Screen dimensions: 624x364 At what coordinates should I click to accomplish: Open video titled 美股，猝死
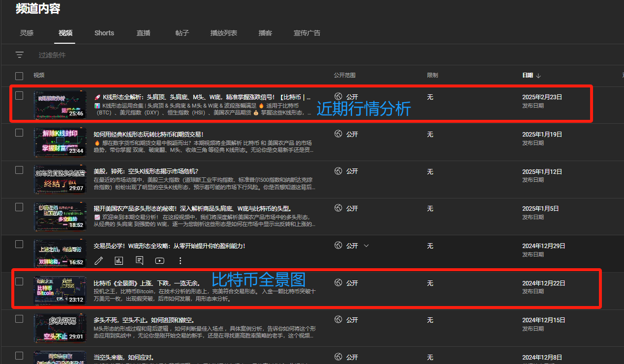pyautogui.click(x=146, y=171)
